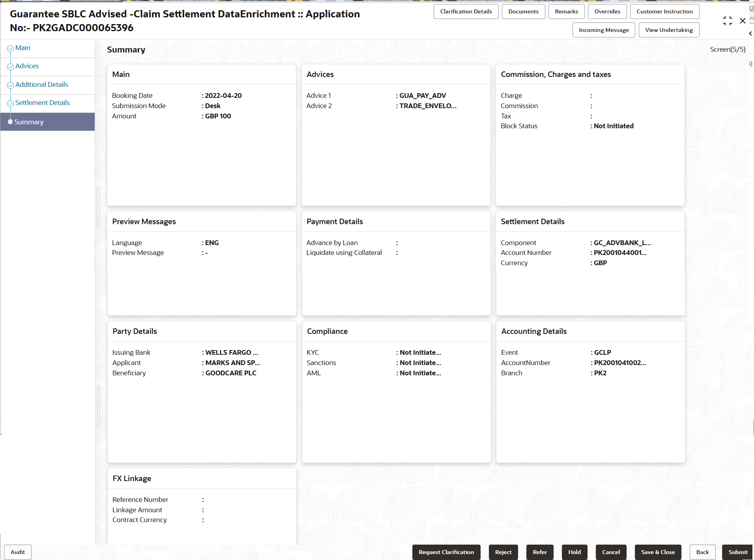754x560 pixels.
Task: Click the Summary page heading
Action: [126, 50]
